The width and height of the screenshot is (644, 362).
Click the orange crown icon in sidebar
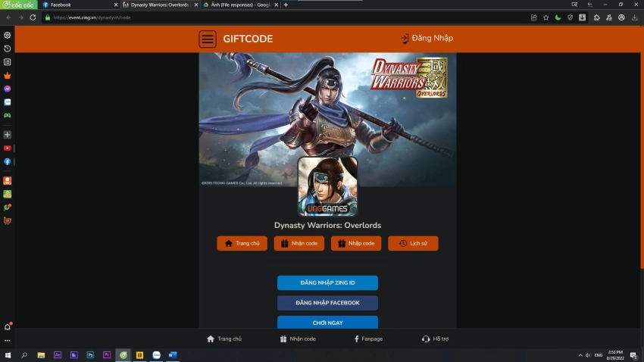8,76
